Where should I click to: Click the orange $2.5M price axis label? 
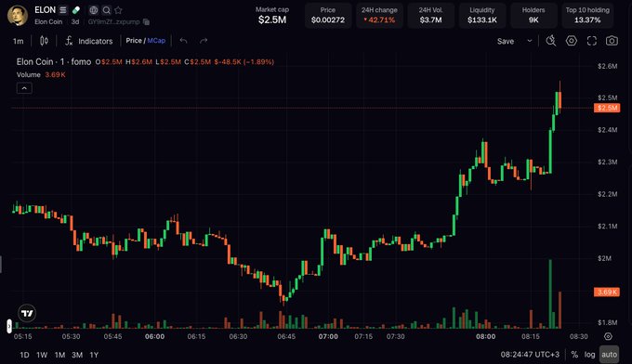(607, 108)
